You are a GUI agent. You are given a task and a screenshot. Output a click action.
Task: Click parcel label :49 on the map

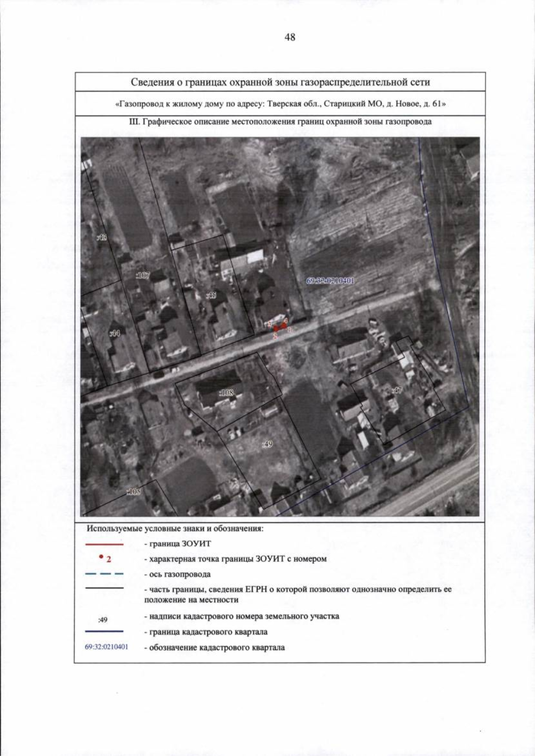click(x=267, y=444)
